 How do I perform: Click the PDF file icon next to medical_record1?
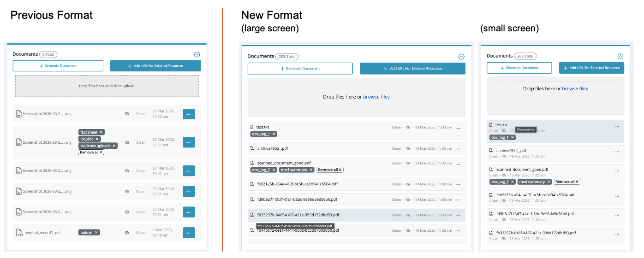pyautogui.click(x=19, y=233)
